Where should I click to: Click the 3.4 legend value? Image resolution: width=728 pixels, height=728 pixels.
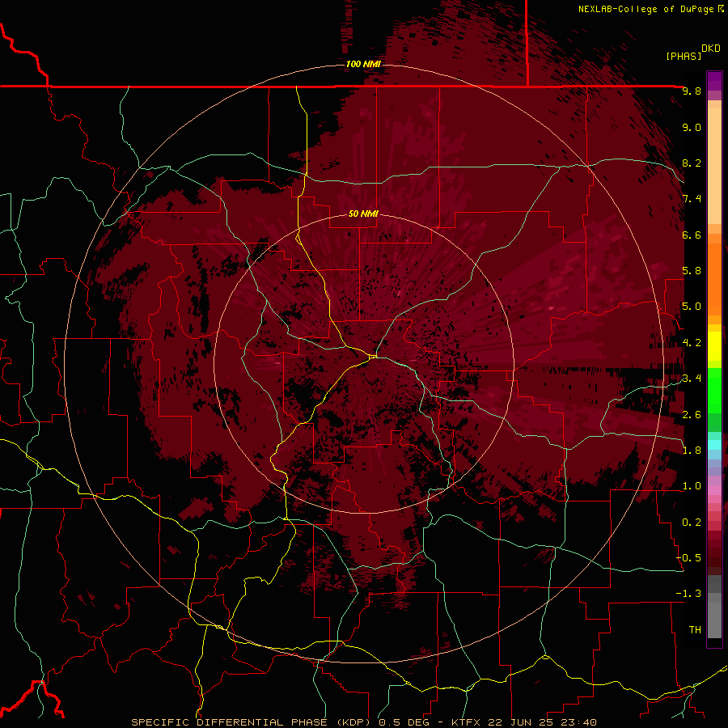692,379
